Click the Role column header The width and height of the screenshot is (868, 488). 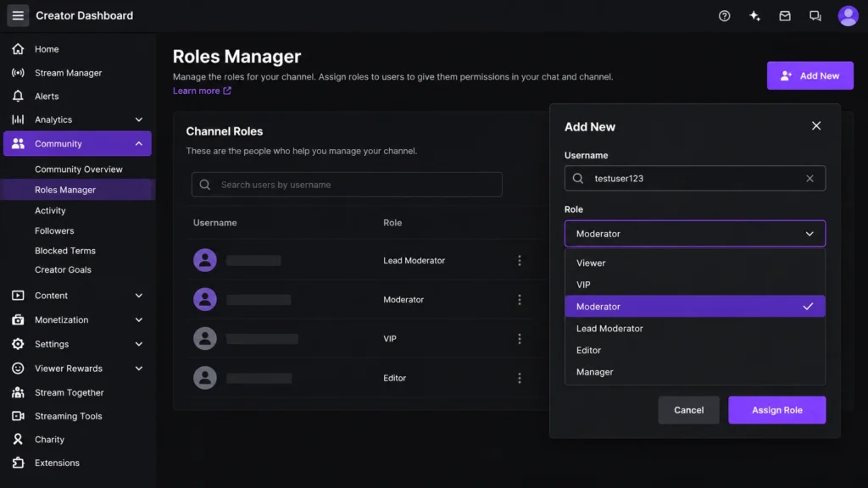[392, 223]
